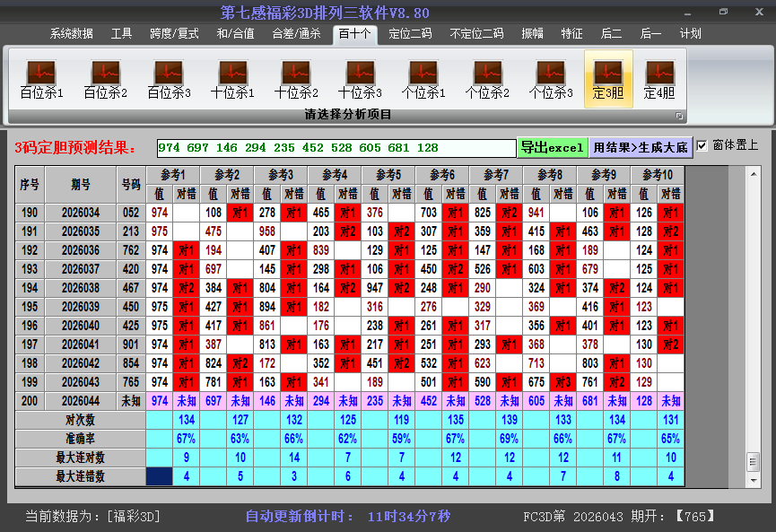Toggle the 窗体置上 checkbox
The width and height of the screenshot is (776, 532).
point(702,145)
